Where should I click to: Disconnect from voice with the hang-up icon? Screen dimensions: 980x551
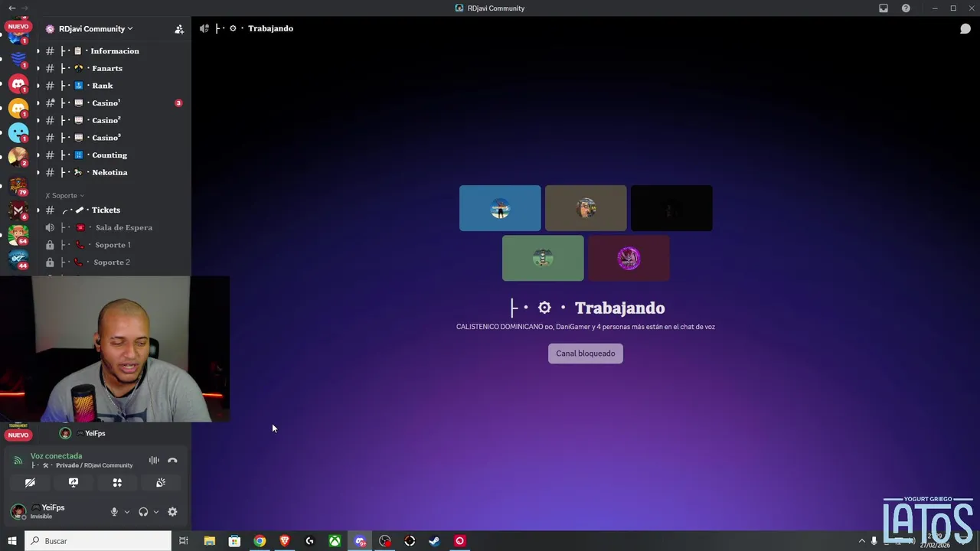click(172, 461)
